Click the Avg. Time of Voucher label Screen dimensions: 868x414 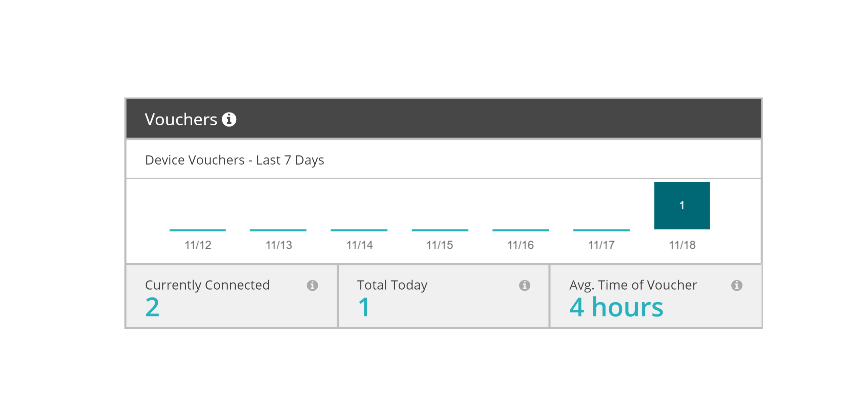[633, 285]
